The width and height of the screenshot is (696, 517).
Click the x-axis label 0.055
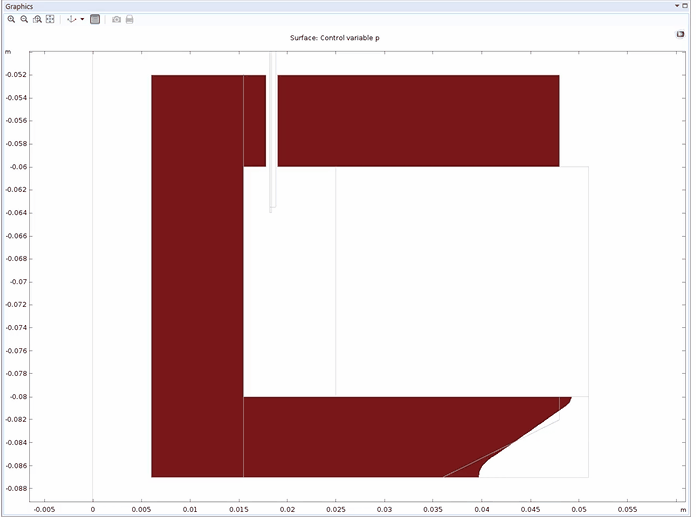click(x=627, y=509)
